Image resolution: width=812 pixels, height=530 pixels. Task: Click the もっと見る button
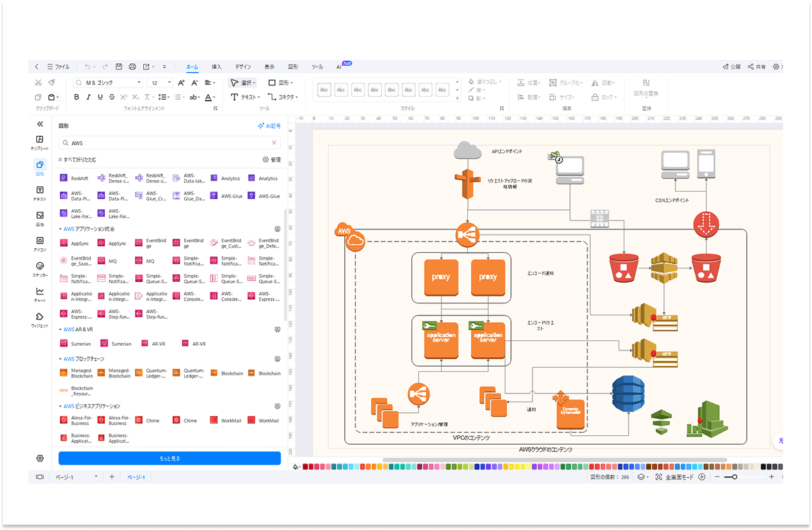tap(169, 458)
